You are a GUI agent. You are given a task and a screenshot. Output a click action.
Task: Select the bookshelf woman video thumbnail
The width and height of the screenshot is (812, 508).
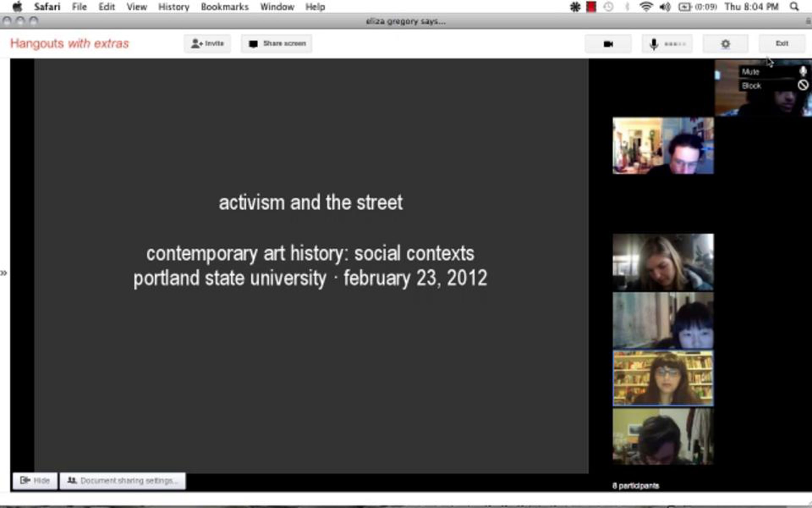pyautogui.click(x=663, y=379)
